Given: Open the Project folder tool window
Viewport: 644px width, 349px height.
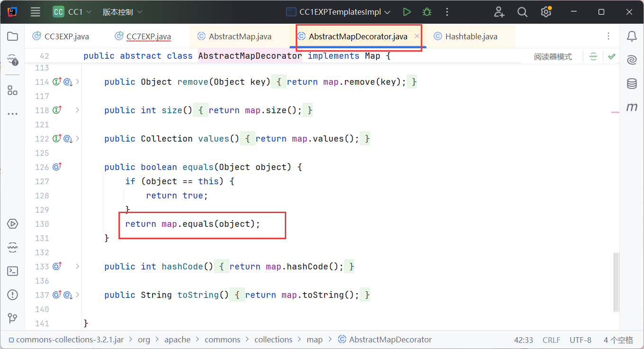Looking at the screenshot, I should click(13, 36).
